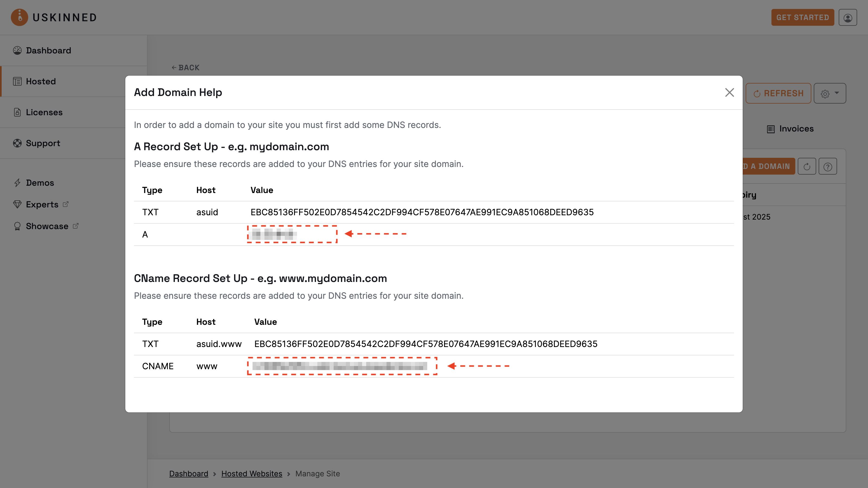The image size is (868, 488).
Task: Close the Add Domain Help dialog
Action: (729, 93)
